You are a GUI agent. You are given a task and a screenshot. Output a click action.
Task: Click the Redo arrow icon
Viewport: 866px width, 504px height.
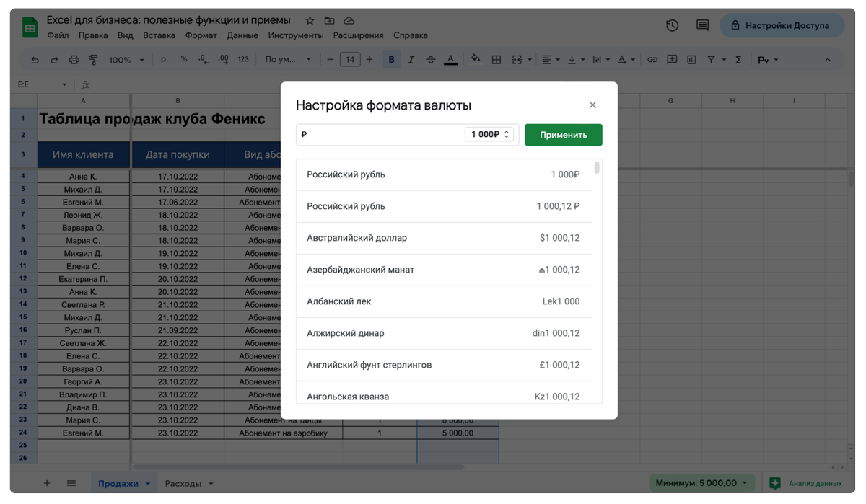coord(54,60)
